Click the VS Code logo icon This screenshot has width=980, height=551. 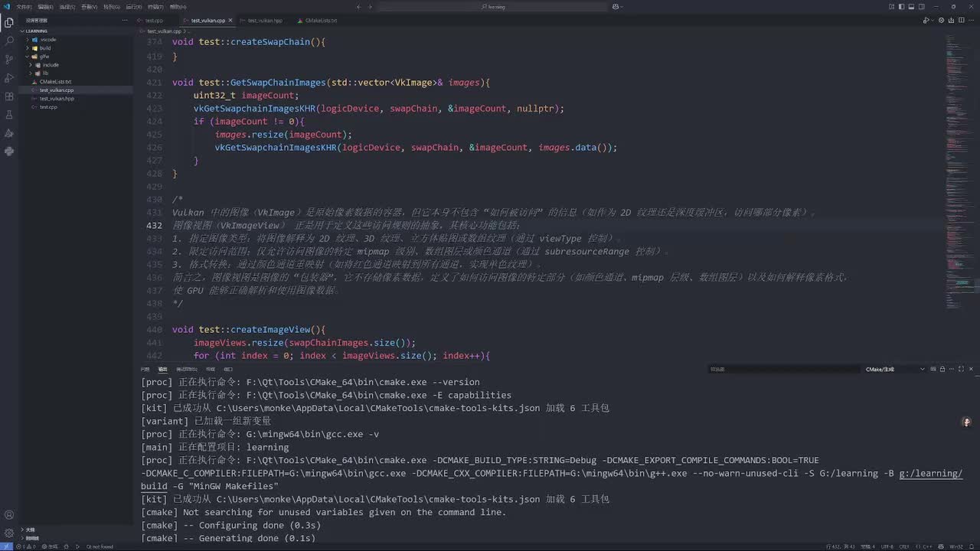tap(7, 7)
